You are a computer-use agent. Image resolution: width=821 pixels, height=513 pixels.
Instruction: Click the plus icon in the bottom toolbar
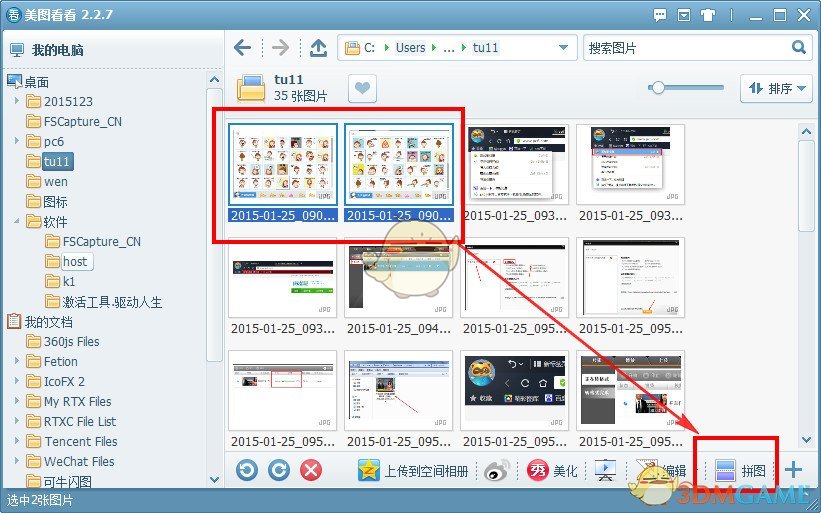point(793,470)
